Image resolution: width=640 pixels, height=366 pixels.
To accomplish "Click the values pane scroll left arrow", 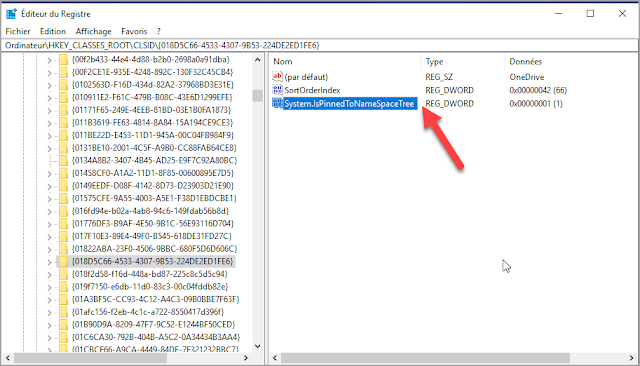I will point(275,358).
